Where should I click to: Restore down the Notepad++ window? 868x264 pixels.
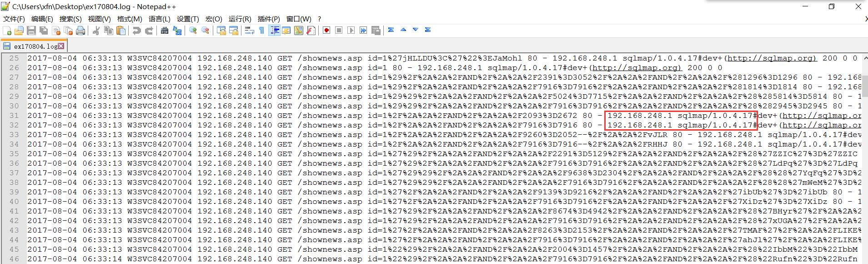832,6
